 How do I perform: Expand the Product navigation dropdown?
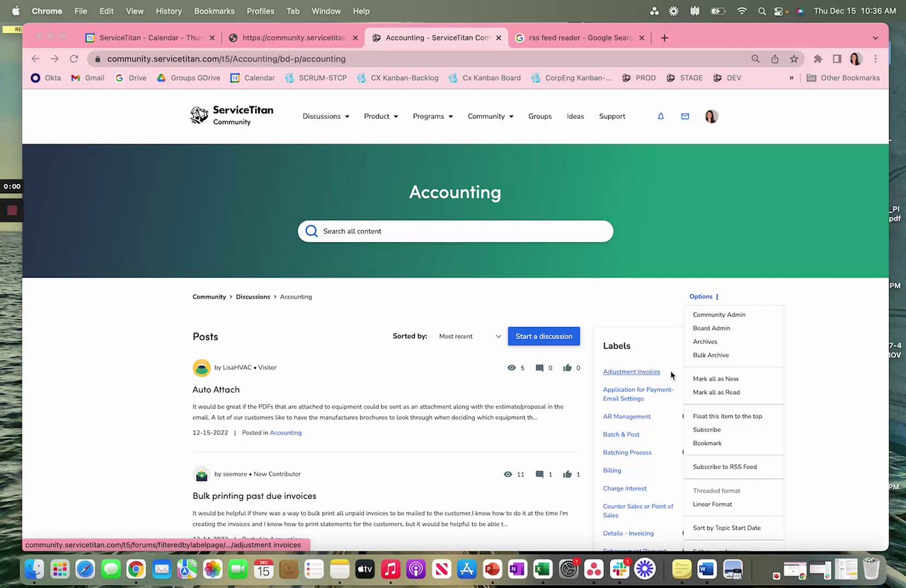pyautogui.click(x=381, y=116)
